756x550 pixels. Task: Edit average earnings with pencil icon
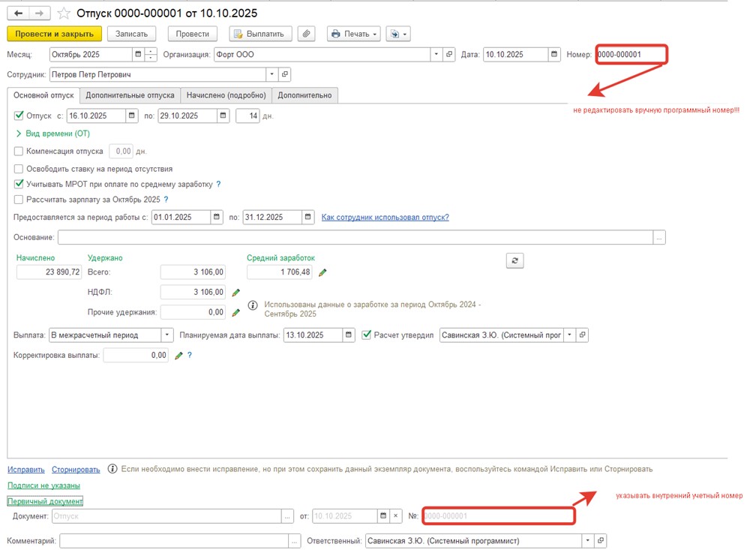pos(323,272)
